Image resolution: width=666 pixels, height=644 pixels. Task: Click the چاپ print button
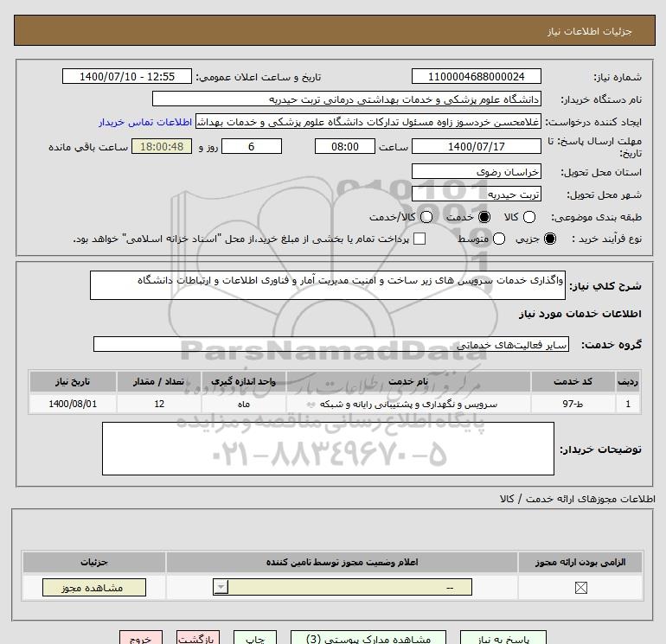click(x=255, y=638)
